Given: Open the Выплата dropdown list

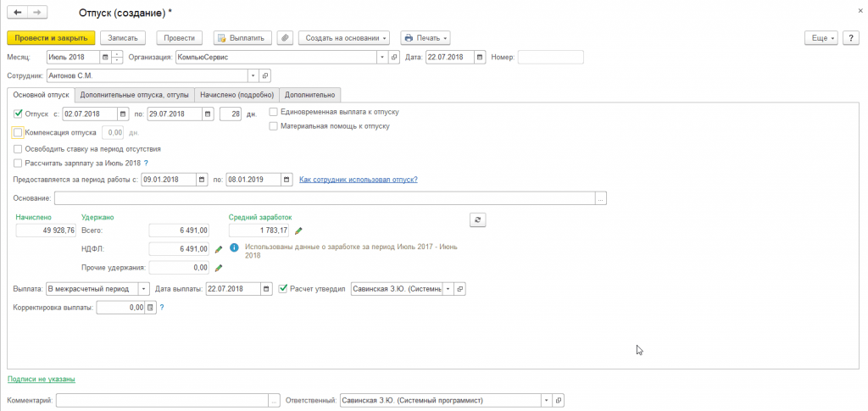Looking at the screenshot, I should click(x=143, y=289).
